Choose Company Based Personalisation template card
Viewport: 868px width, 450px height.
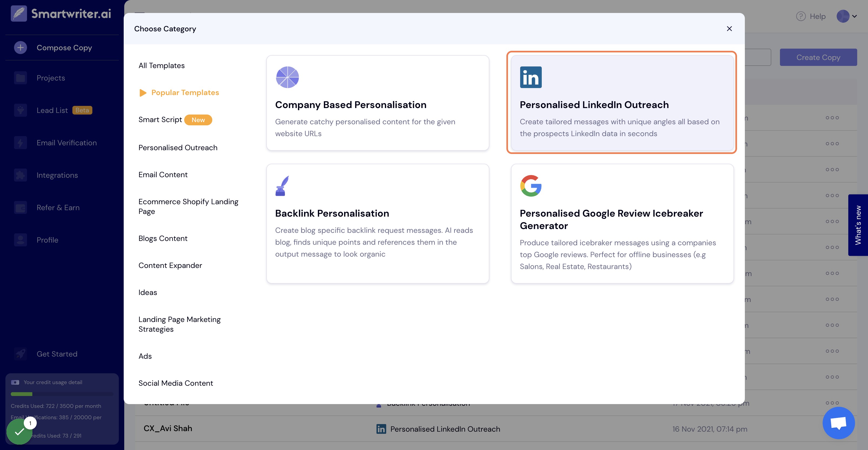coord(377,103)
